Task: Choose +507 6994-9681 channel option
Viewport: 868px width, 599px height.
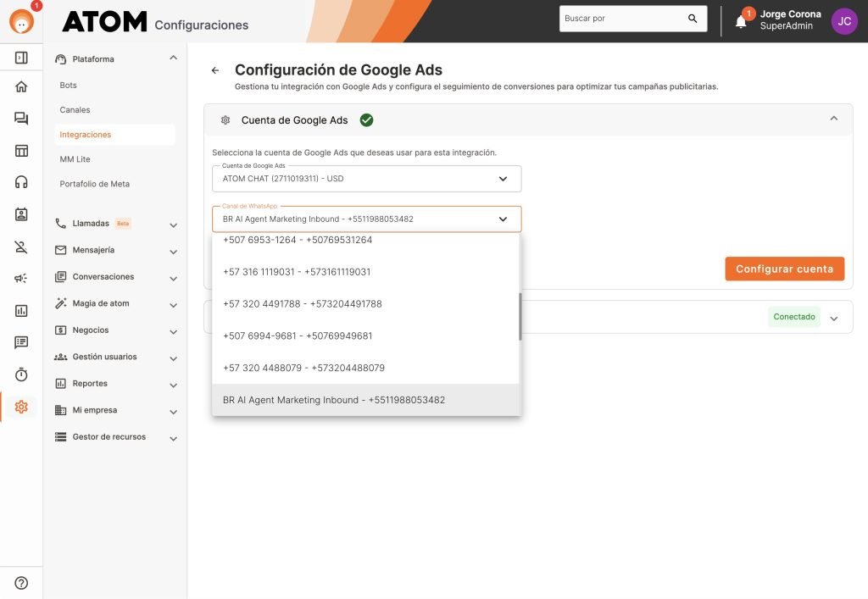Action: (365, 336)
